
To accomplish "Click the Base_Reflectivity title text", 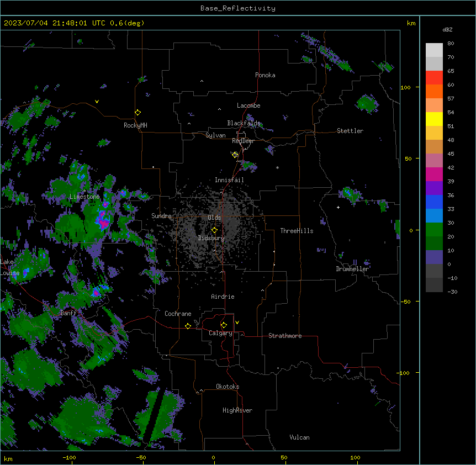I will pyautogui.click(x=238, y=8).
